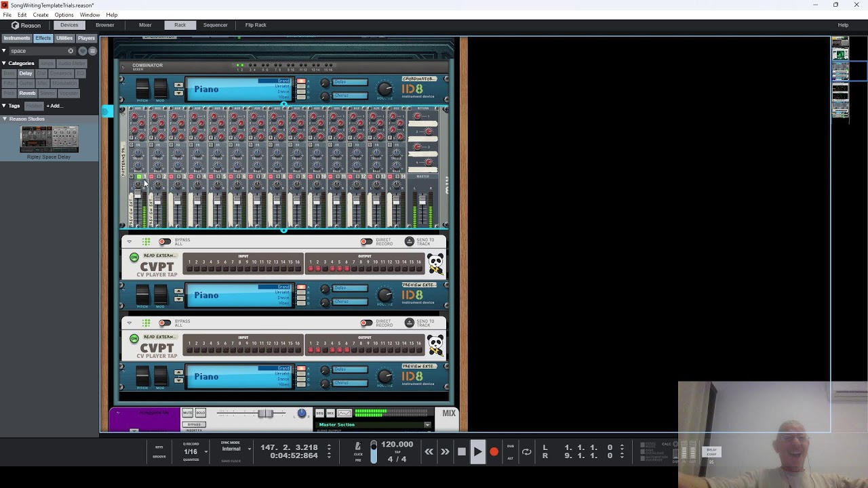Image resolution: width=868 pixels, height=488 pixels.
Task: Toggle Bypass All on first CVPT
Action: click(x=165, y=241)
